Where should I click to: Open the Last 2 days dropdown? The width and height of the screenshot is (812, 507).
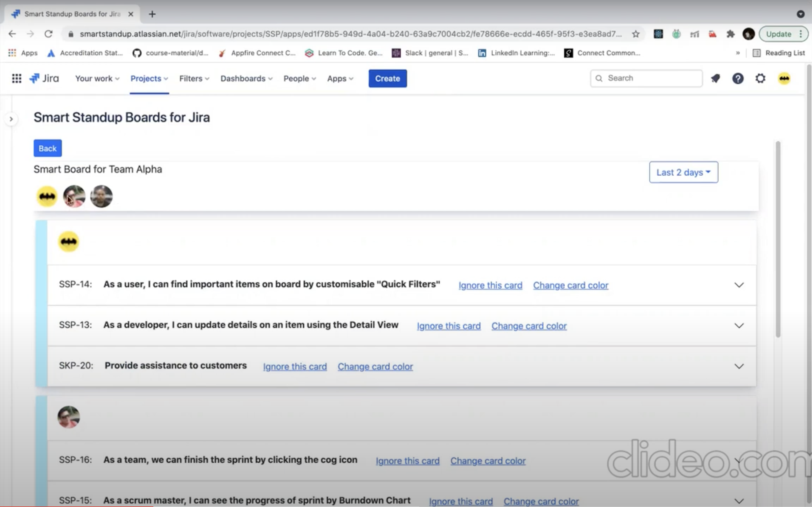[x=683, y=172]
